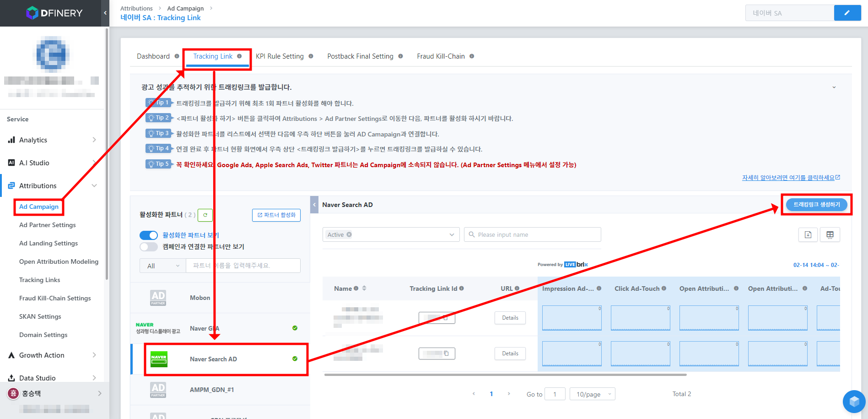
Task: Click 자세히 알아보려면 여기를 클릭하세요 link
Action: [x=791, y=178]
